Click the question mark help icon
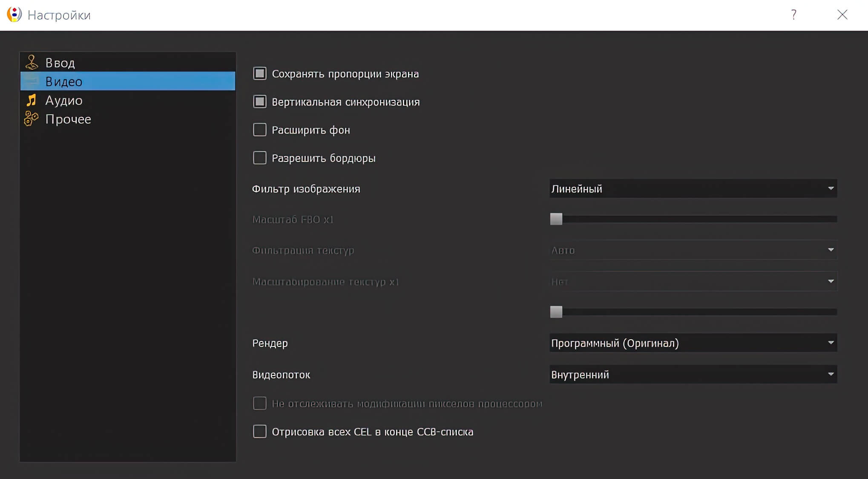The image size is (868, 479). tap(793, 15)
